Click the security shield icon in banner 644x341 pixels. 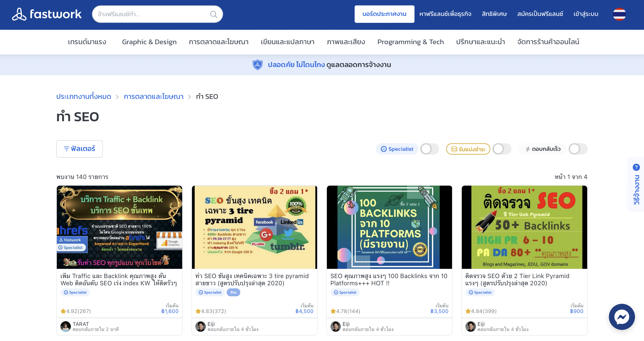point(257,65)
